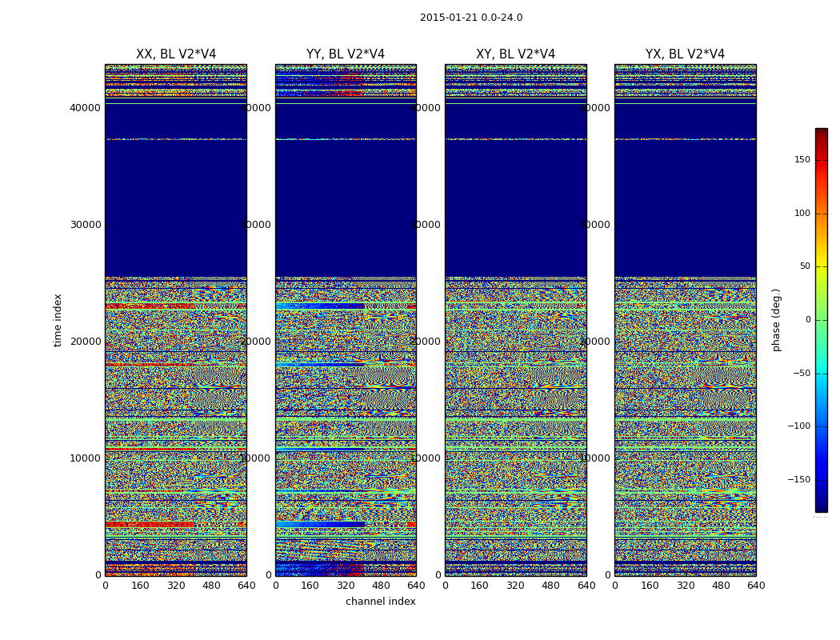This screenshot has width=840, height=640.
Task: Click the 20000 y-tick of XX panel
Action: click(85, 341)
